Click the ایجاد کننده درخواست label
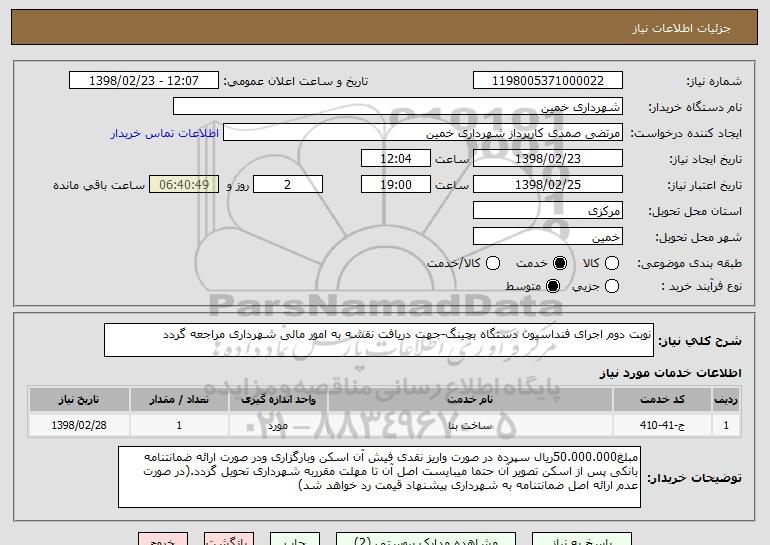 pos(686,133)
